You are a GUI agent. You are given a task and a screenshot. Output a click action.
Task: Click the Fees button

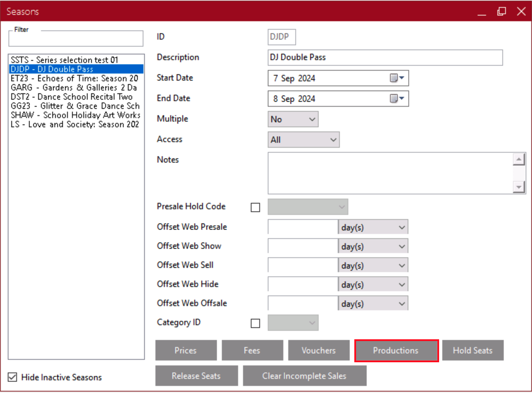pyautogui.click(x=252, y=350)
